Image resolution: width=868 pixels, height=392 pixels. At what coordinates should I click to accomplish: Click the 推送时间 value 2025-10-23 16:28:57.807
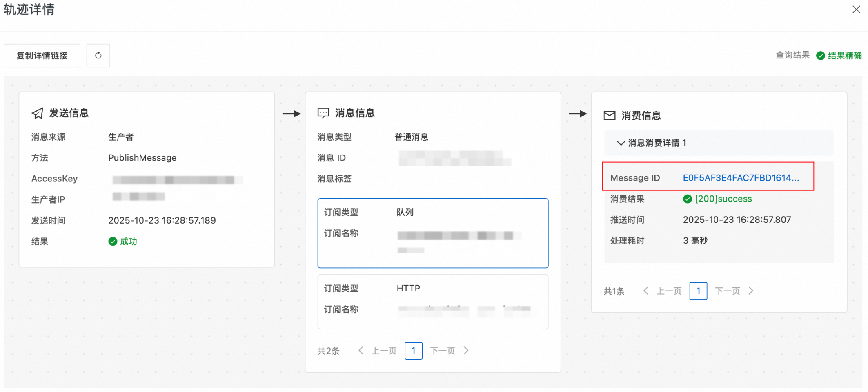tap(737, 220)
